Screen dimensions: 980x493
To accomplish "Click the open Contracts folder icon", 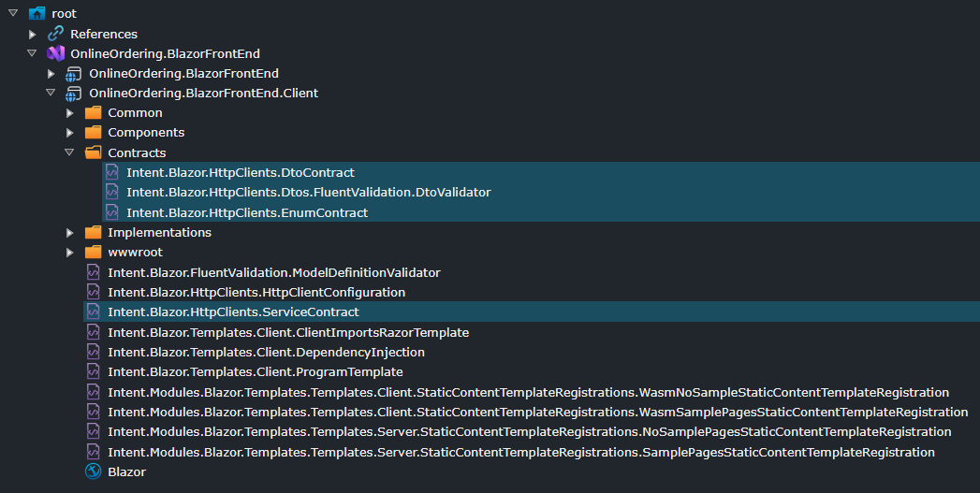I will pyautogui.click(x=93, y=152).
